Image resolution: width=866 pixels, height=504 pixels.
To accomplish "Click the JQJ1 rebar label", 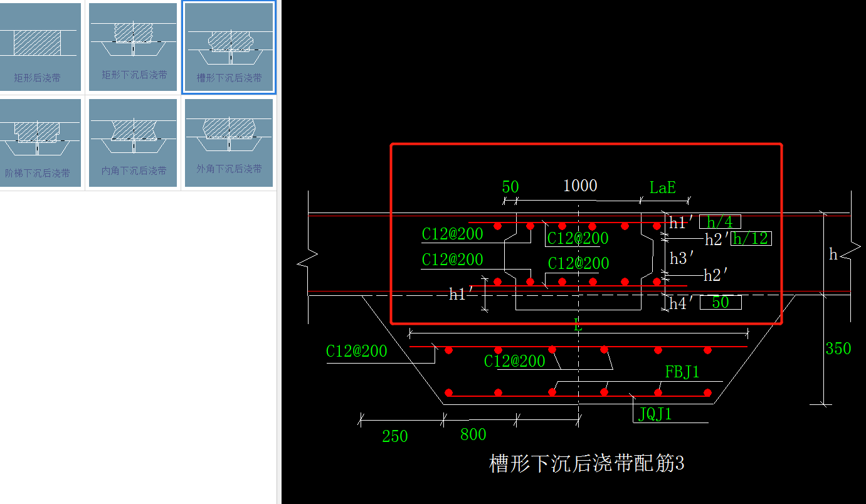I will (x=655, y=414).
